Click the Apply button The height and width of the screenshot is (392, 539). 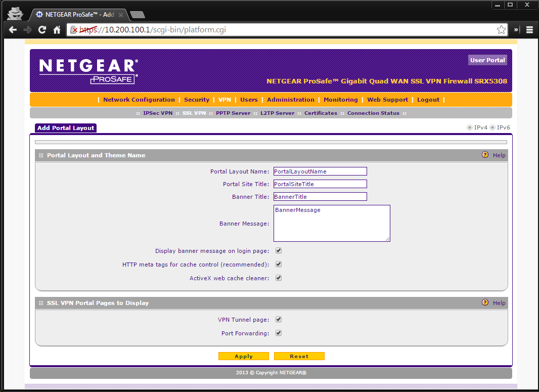244,356
